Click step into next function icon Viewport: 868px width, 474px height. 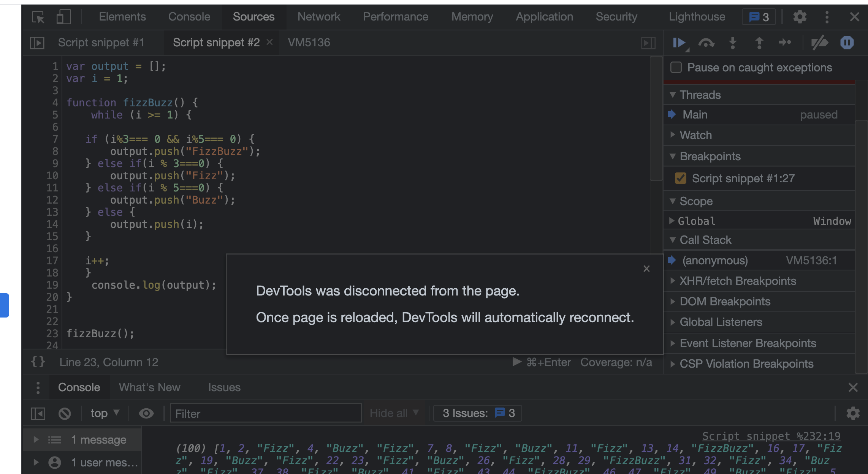733,43
